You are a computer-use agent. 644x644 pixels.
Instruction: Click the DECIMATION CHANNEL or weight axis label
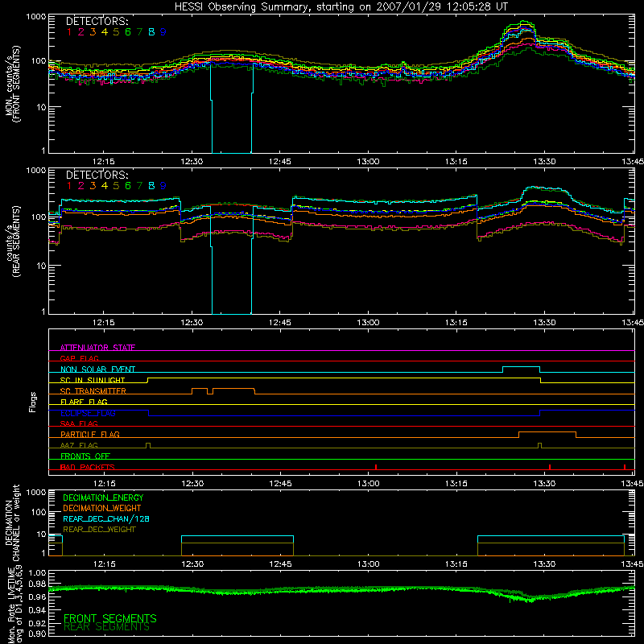click(x=12, y=522)
